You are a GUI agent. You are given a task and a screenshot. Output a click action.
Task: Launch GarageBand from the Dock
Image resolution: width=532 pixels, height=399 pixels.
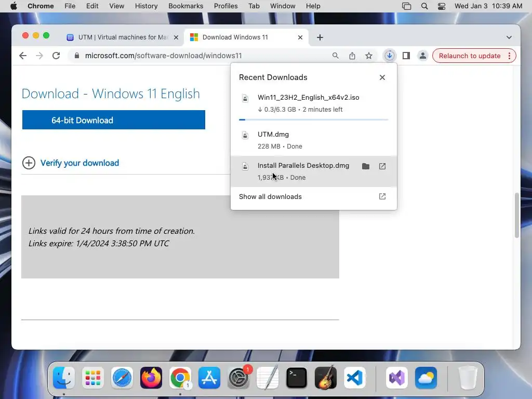tap(326, 378)
